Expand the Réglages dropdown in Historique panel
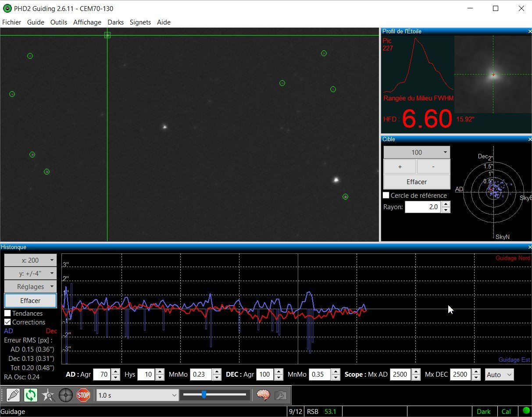Viewport: 532px width, 417px height. 30,286
